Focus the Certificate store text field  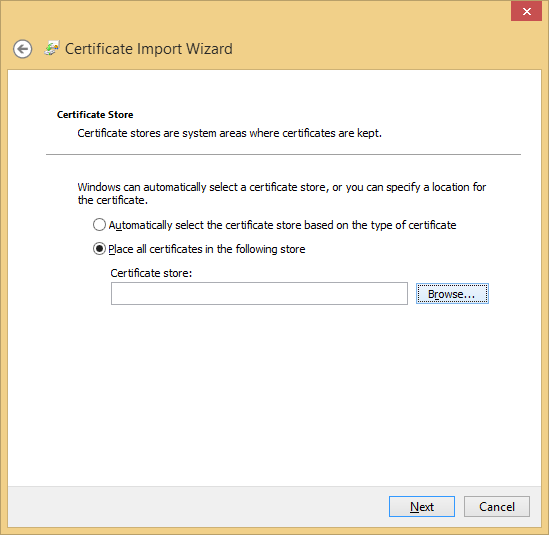pyautogui.click(x=259, y=293)
